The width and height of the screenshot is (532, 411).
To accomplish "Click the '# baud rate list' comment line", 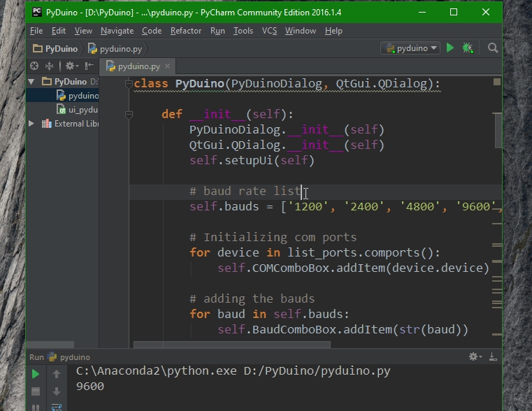I will [x=245, y=192].
